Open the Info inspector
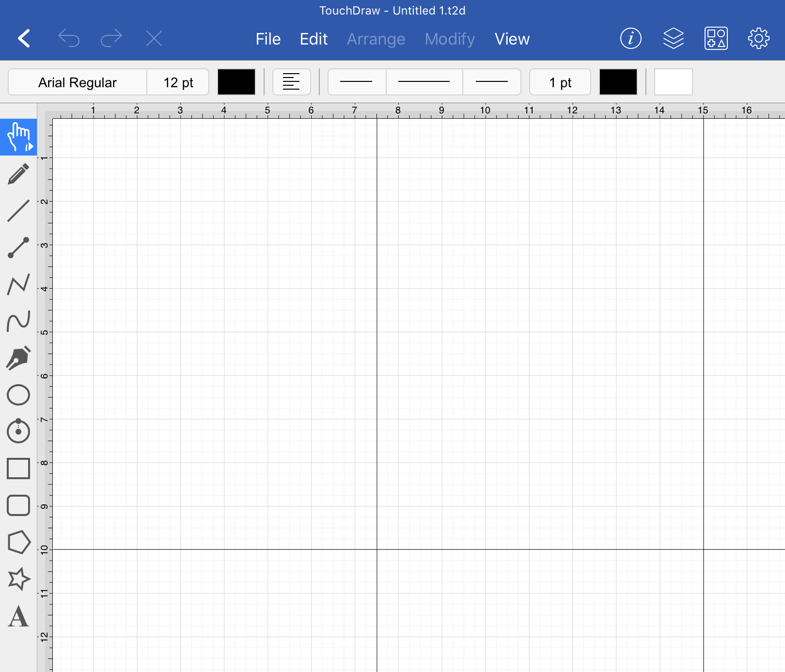Image resolution: width=785 pixels, height=672 pixels. click(x=631, y=38)
